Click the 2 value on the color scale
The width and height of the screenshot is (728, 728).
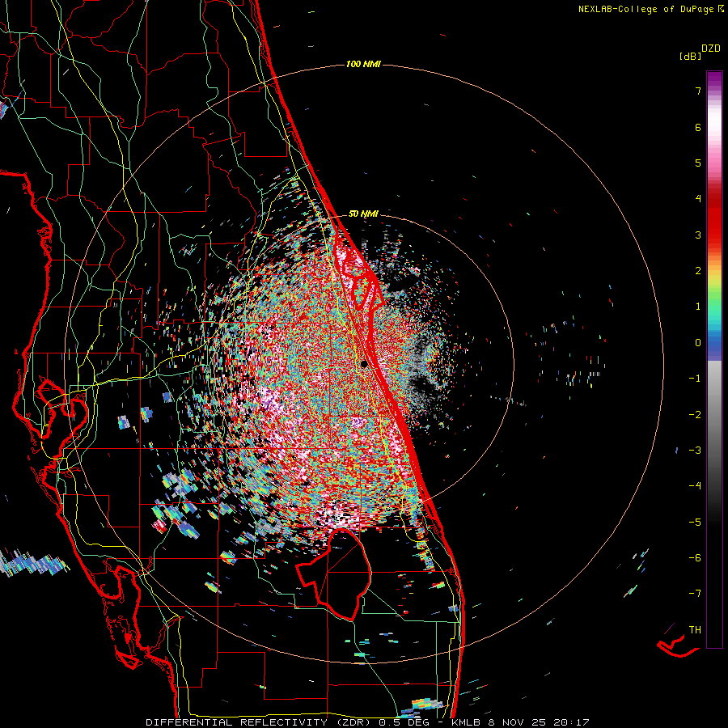tap(698, 271)
